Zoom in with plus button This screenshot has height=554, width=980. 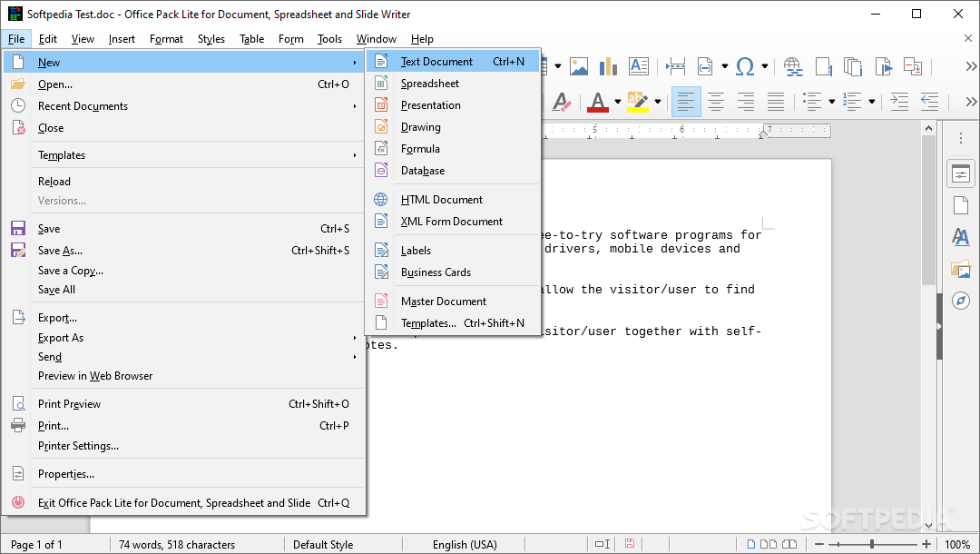tap(926, 544)
